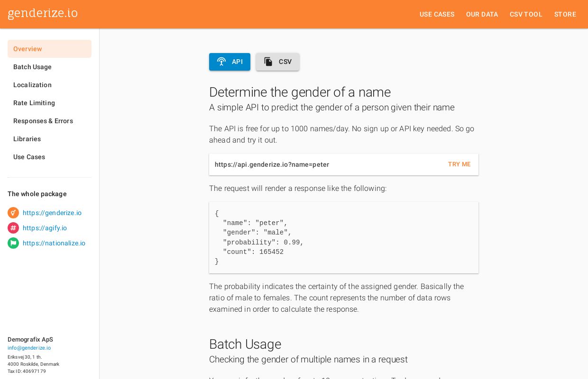Jump to Batch Usage in the sidebar
Viewport: 588px width, 379px height.
49,67
